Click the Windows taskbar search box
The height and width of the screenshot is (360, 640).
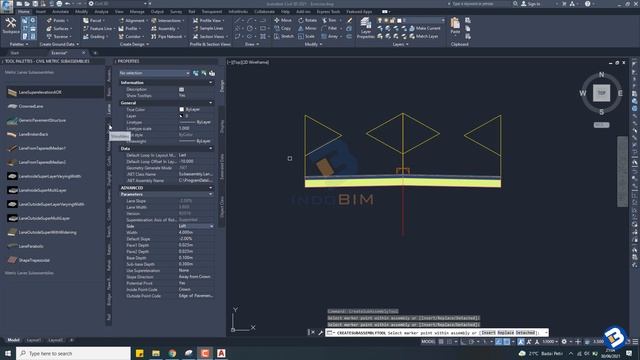coord(73,353)
